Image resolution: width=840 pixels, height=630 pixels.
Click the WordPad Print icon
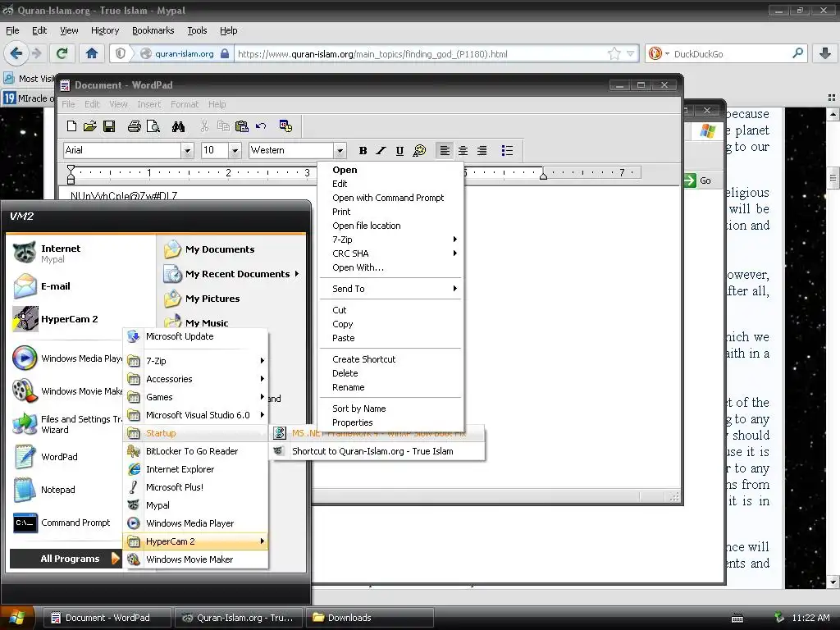click(134, 126)
